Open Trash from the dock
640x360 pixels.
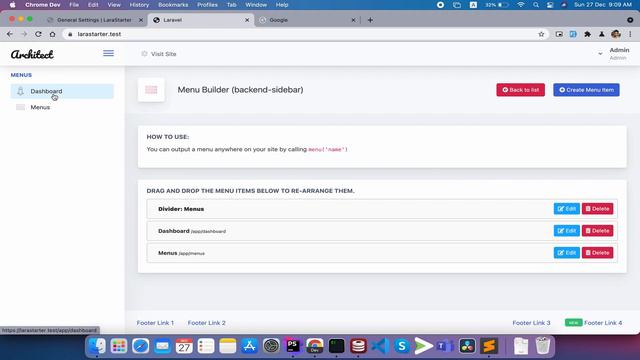[543, 346]
